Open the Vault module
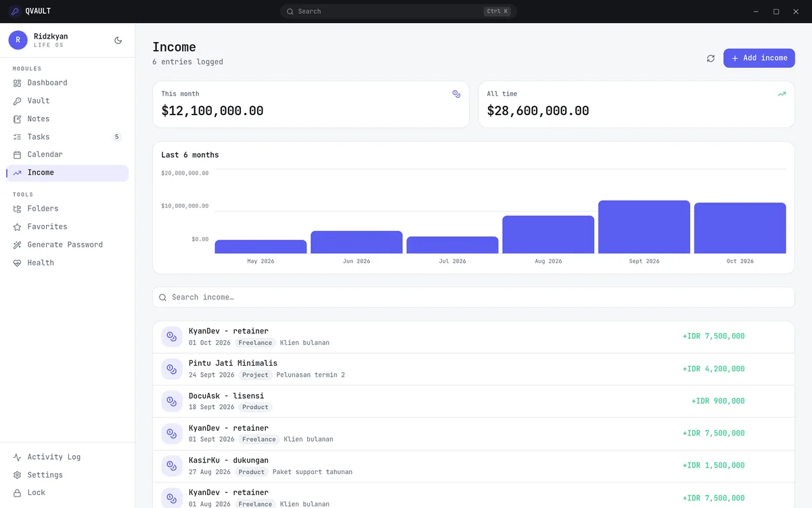The height and width of the screenshot is (508, 812). point(68,101)
